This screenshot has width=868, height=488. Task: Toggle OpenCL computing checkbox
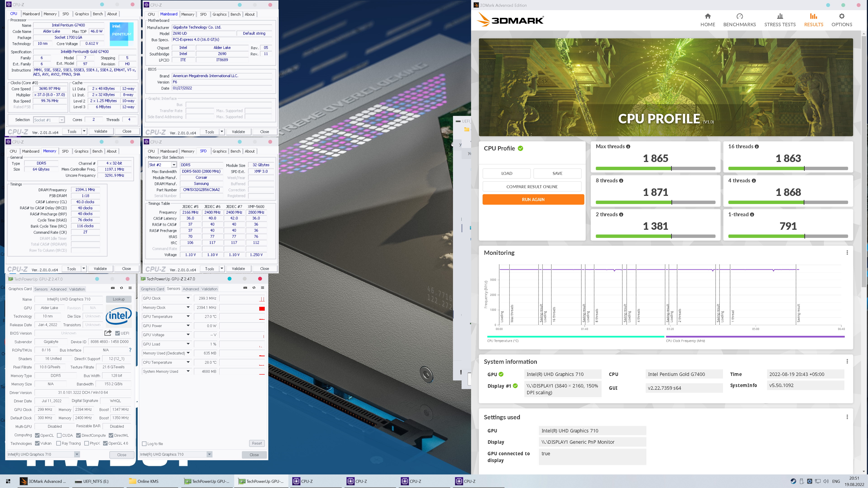click(37, 435)
